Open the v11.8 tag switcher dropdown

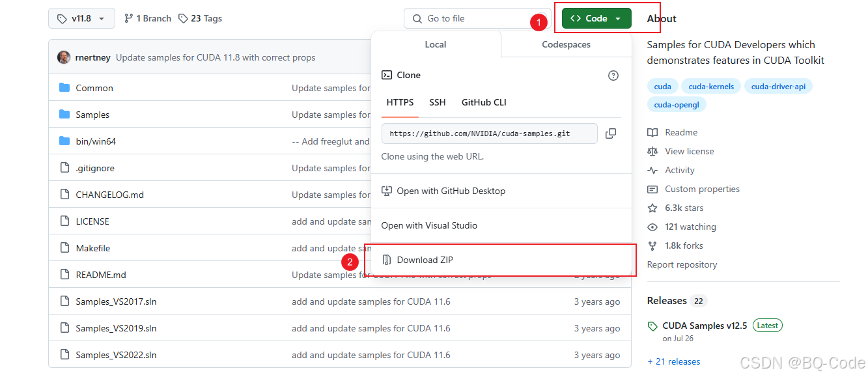tap(81, 18)
